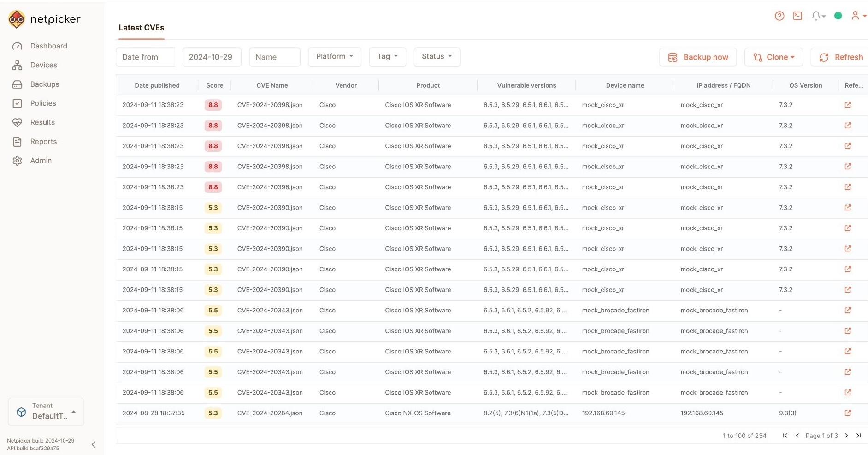868x455 pixels.
Task: Open the Admin settings sidebar item
Action: (x=41, y=161)
